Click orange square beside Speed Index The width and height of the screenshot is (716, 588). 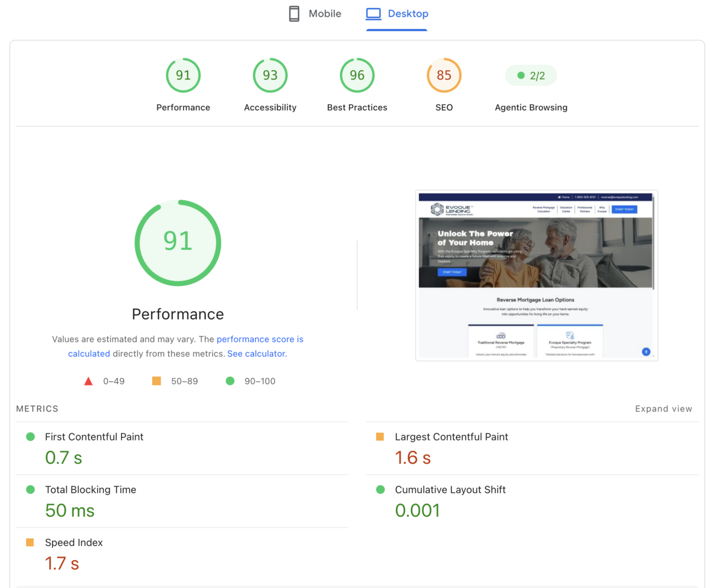(x=30, y=542)
